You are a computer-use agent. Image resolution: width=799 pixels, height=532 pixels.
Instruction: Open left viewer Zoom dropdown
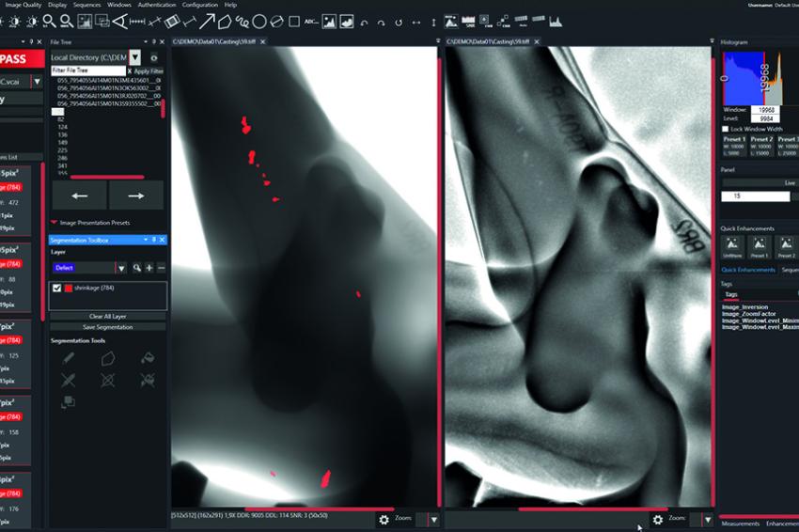[434, 520]
